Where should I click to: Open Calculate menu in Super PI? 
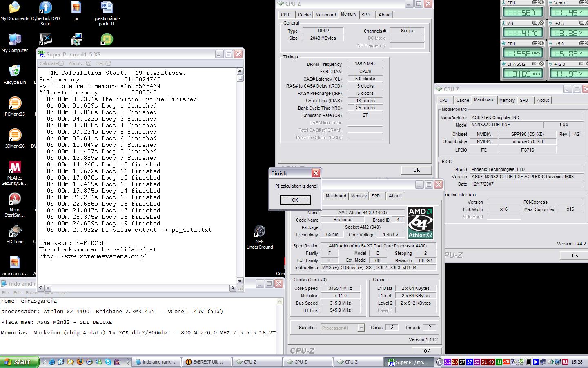(51, 63)
